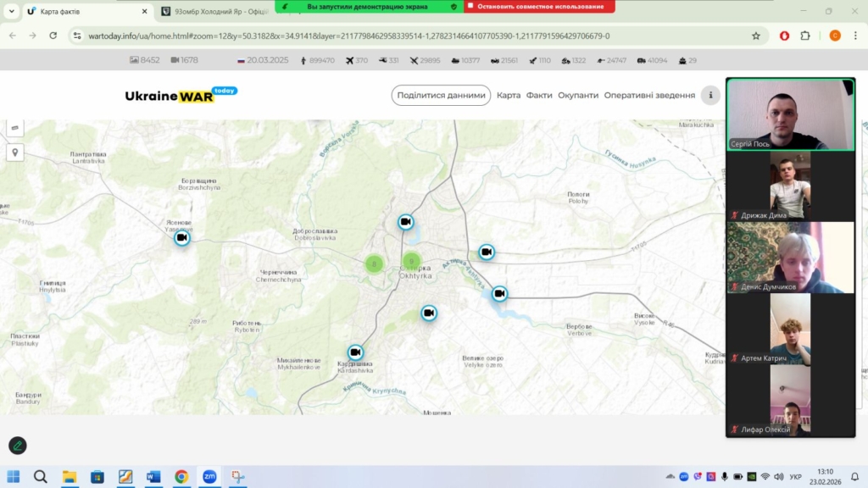Click the video marker near Yasenove village
868x488 pixels.
(182, 238)
